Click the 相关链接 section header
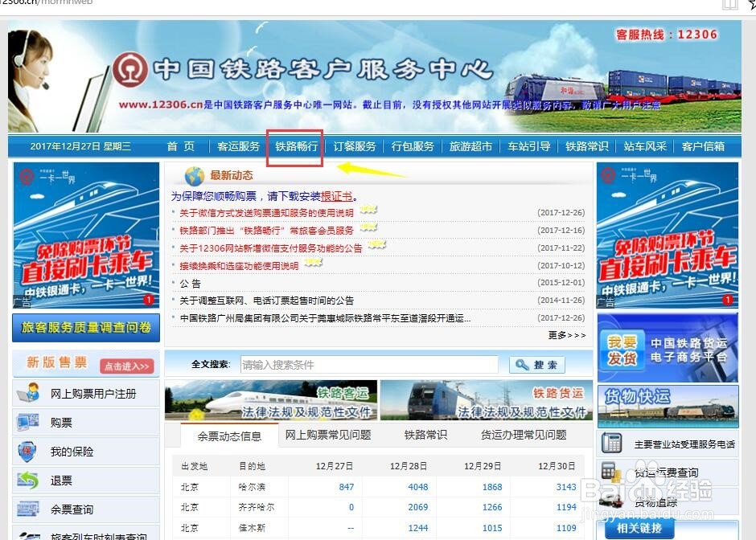Screen dimensions: 756x540 pyautogui.click(x=639, y=529)
